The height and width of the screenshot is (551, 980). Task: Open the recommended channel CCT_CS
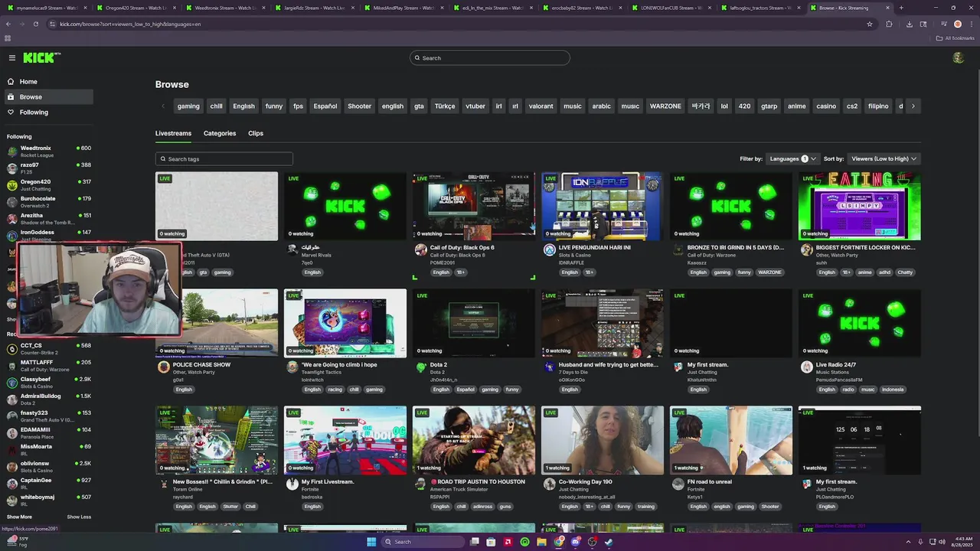(x=48, y=349)
